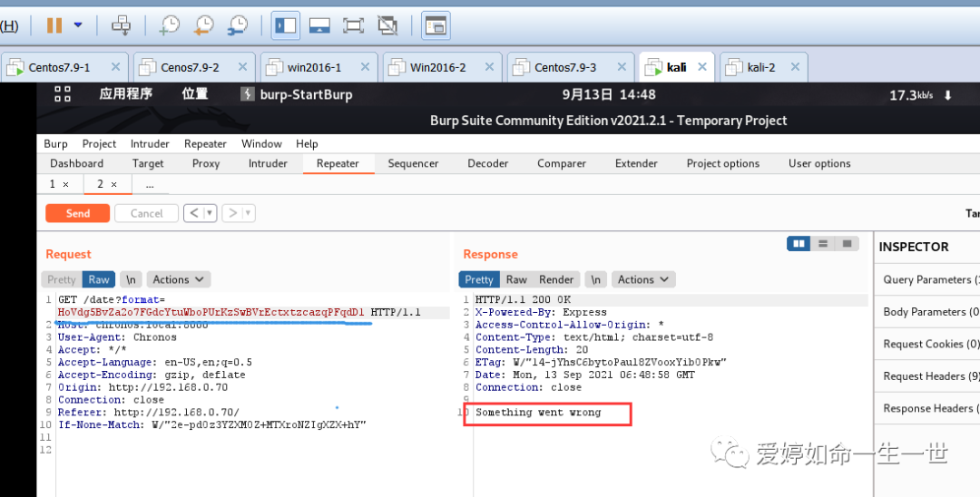The width and height of the screenshot is (980, 497).
Task: Switch to the Win2016-2 VM tab
Action: pos(437,67)
